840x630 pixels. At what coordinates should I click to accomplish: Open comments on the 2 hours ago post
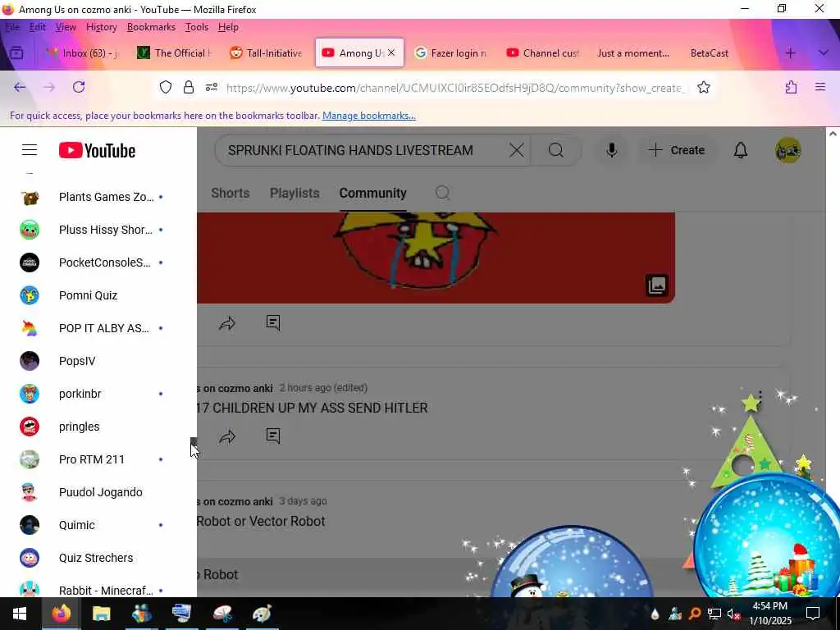(273, 436)
